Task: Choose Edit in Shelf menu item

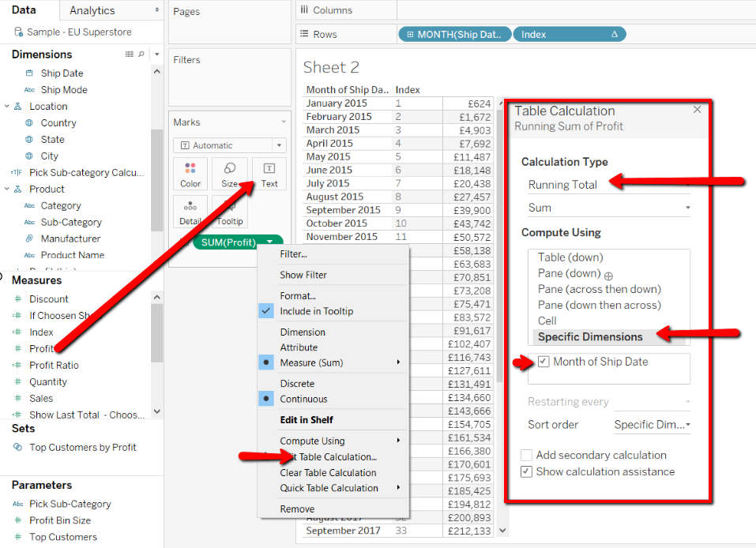Action: click(x=307, y=420)
